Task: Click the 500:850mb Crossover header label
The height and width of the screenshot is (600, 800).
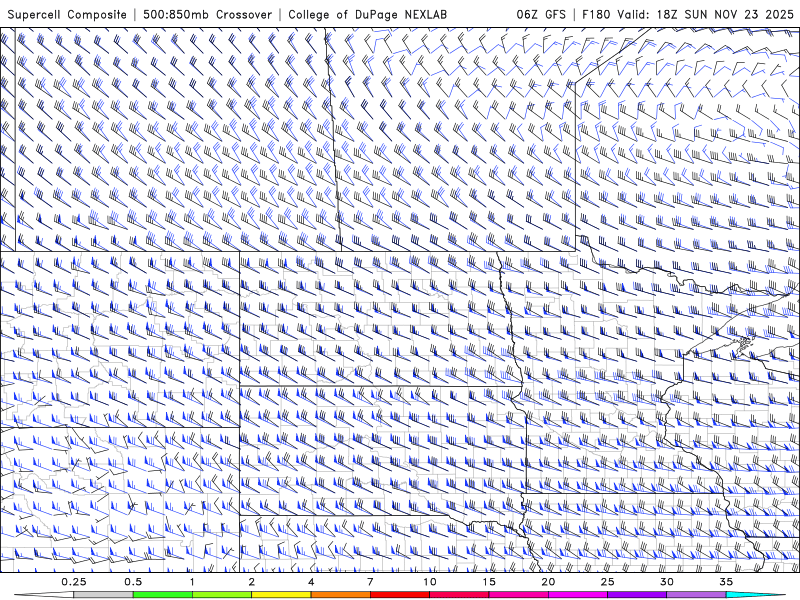Action: pos(208,14)
